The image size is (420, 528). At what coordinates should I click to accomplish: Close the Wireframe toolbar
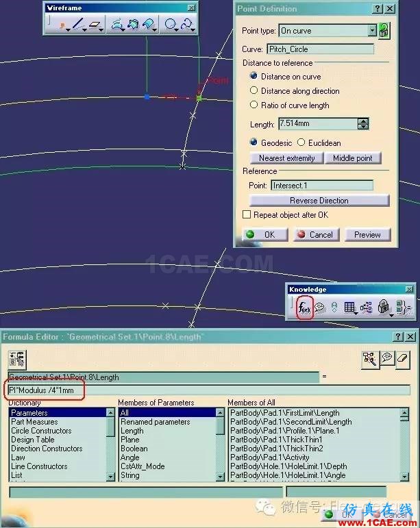(x=191, y=8)
